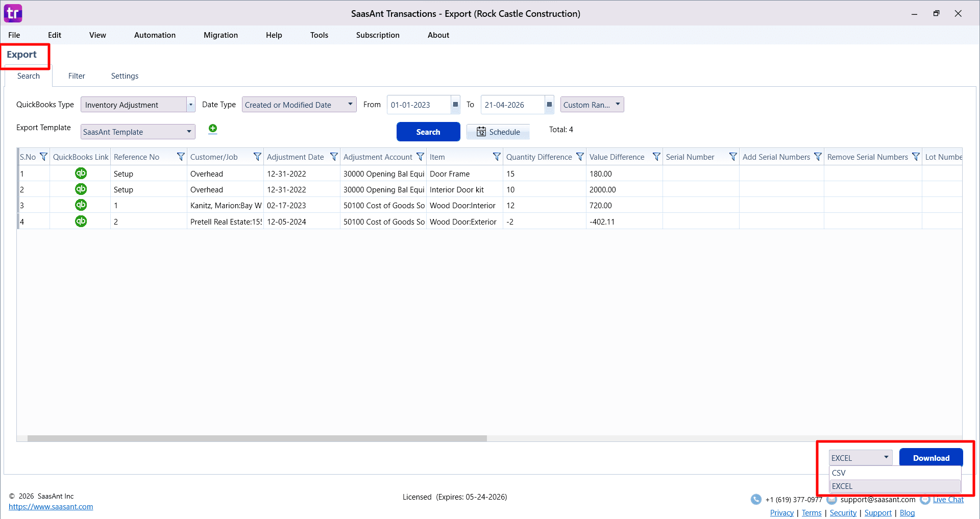Screen dimensions: 980x519
Task: Filter the Adjustment Account column
Action: click(x=420, y=157)
